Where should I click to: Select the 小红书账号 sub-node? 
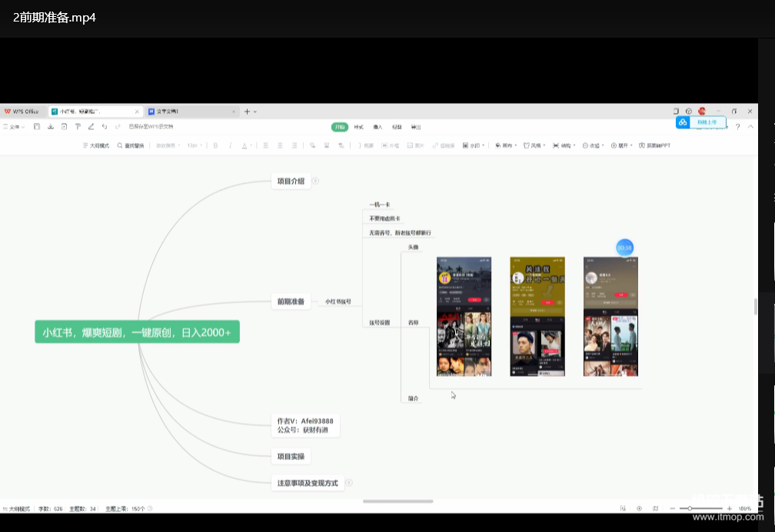pyautogui.click(x=338, y=301)
